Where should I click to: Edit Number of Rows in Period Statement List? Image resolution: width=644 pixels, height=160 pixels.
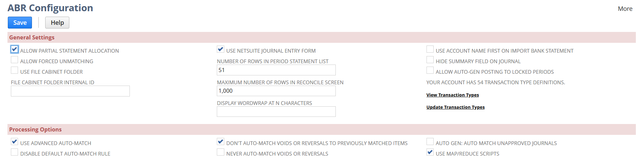coord(276,70)
